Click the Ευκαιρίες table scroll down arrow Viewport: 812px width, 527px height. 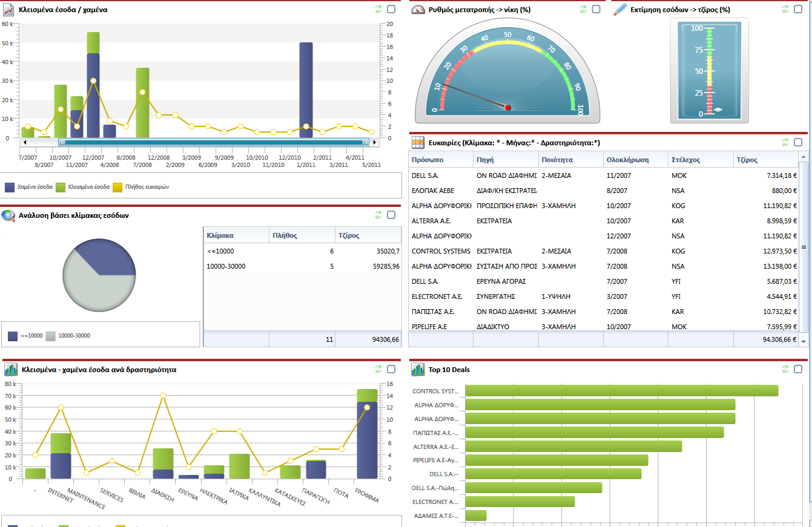(x=804, y=342)
